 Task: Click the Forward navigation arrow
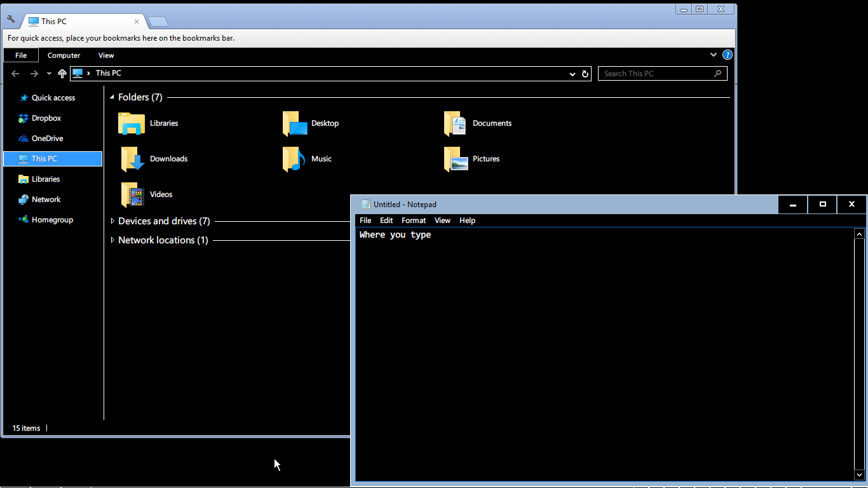click(x=34, y=74)
